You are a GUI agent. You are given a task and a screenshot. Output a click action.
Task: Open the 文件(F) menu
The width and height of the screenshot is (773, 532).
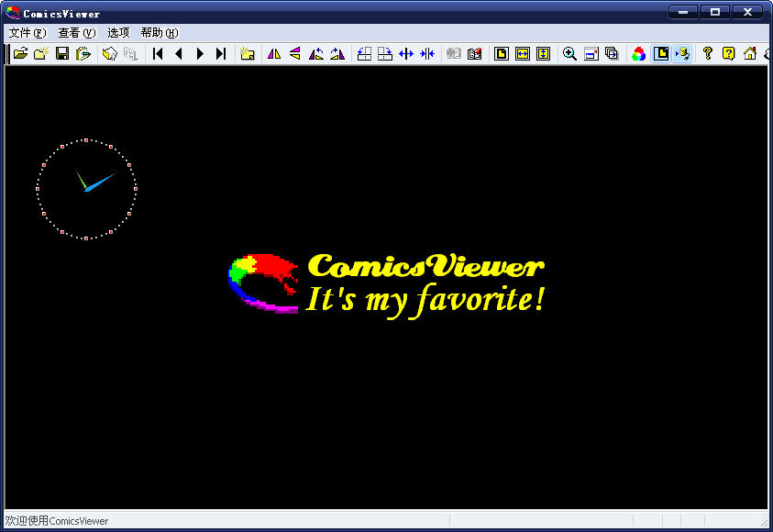28,32
